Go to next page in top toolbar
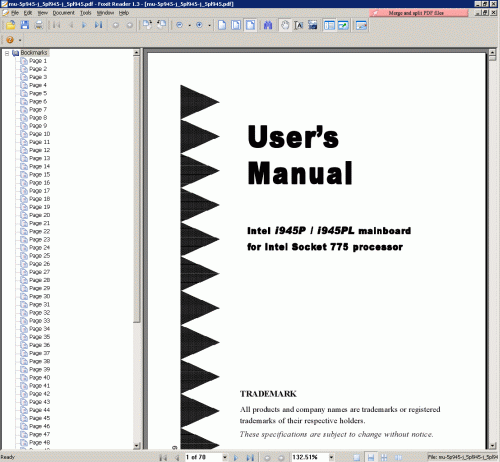Viewport: 500px width, 462px height. [x=84, y=25]
